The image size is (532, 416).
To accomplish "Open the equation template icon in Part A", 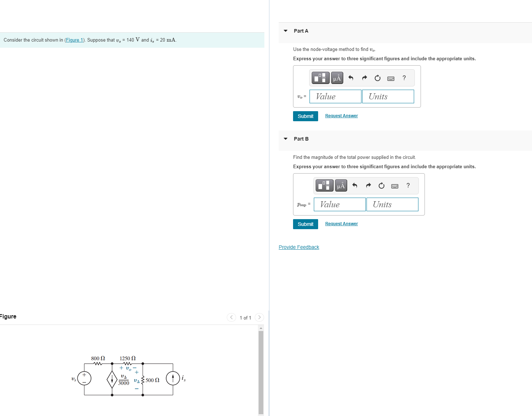I will [x=320, y=77].
